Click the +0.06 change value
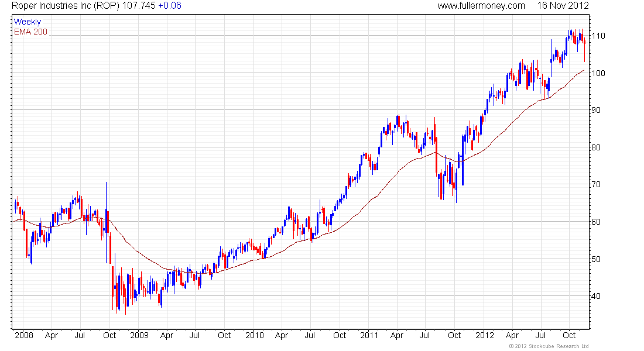 point(170,6)
